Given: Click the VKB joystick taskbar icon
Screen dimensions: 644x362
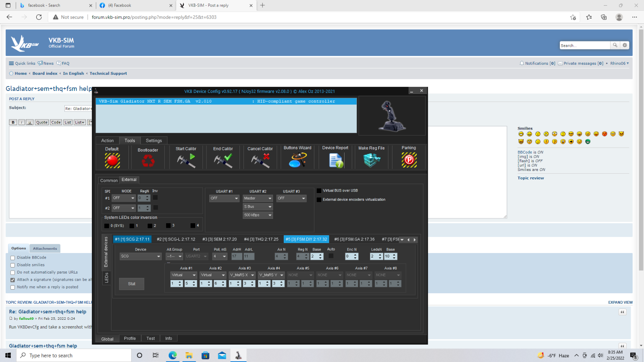Looking at the screenshot, I should [238, 356].
